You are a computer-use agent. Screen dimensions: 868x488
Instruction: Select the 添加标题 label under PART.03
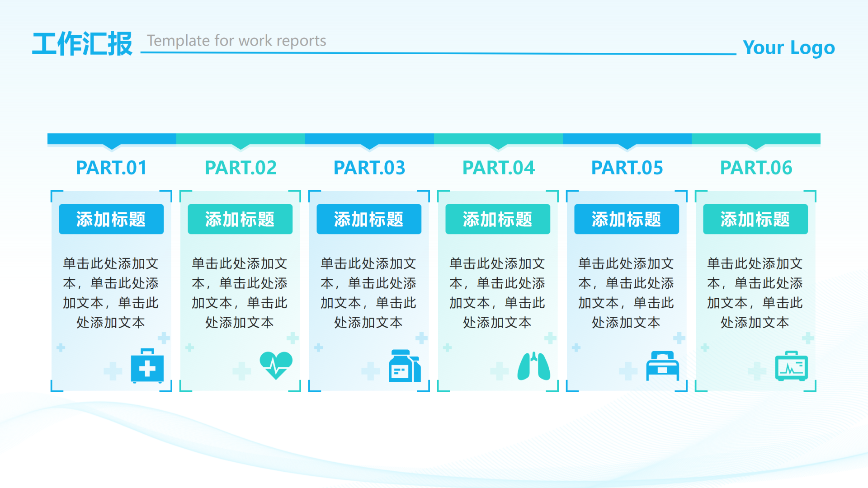pyautogui.click(x=369, y=219)
